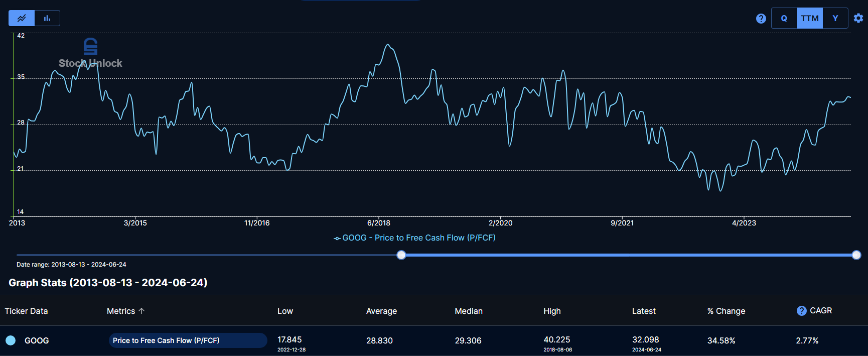Click Median value 29.306

coord(468,340)
